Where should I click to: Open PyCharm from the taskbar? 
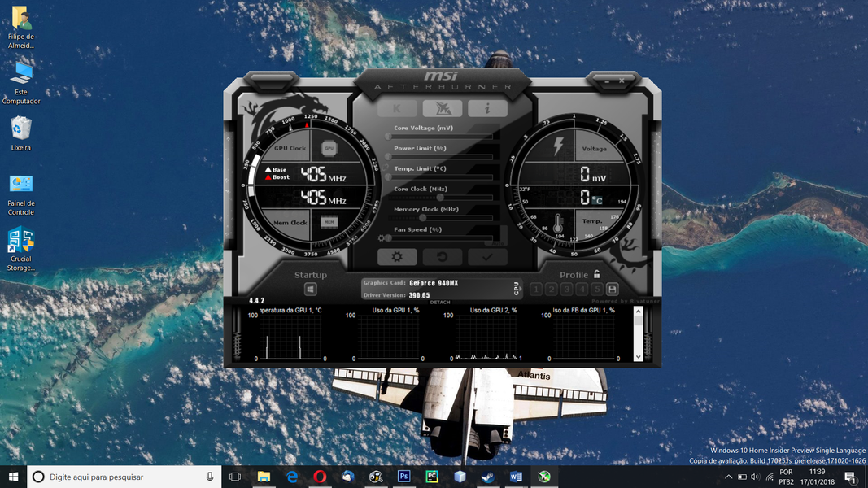click(432, 477)
